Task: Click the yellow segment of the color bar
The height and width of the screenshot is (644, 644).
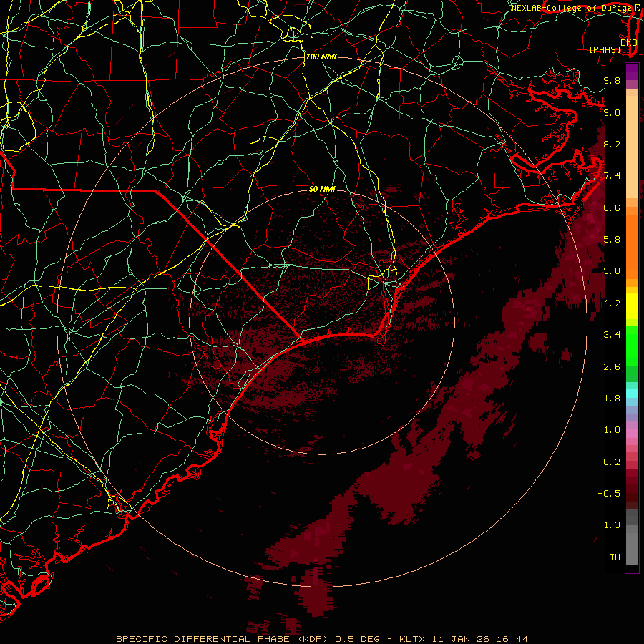Action: tap(632, 306)
